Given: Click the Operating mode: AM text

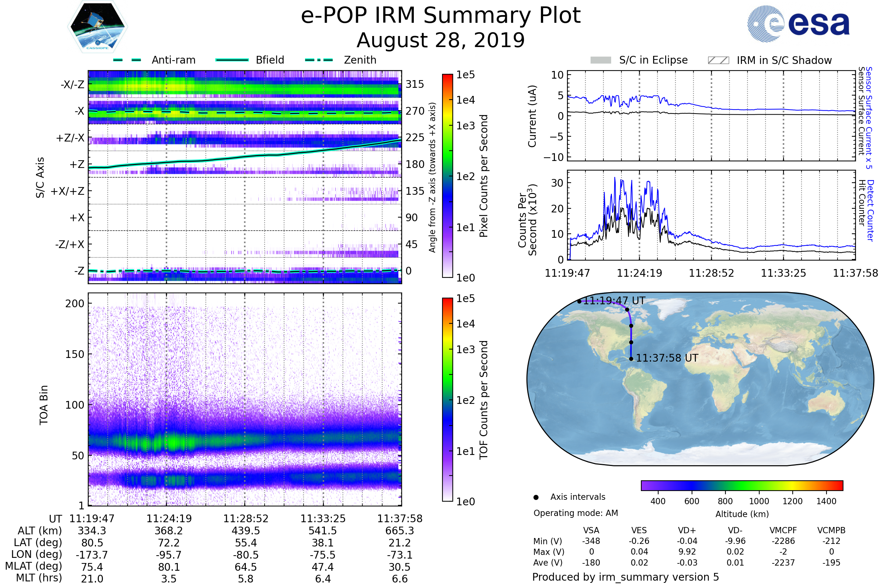Looking at the screenshot, I should [576, 513].
